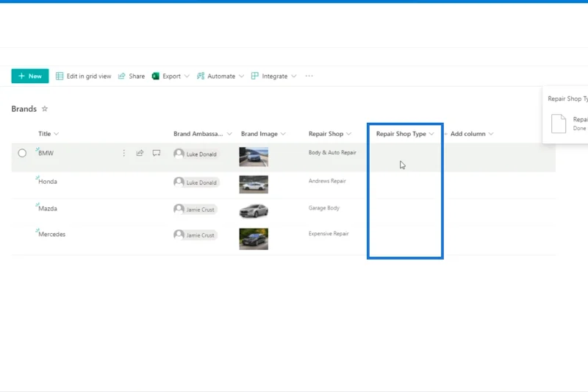The image size is (588, 392).
Task: Click the Brands list title
Action: [x=24, y=109]
